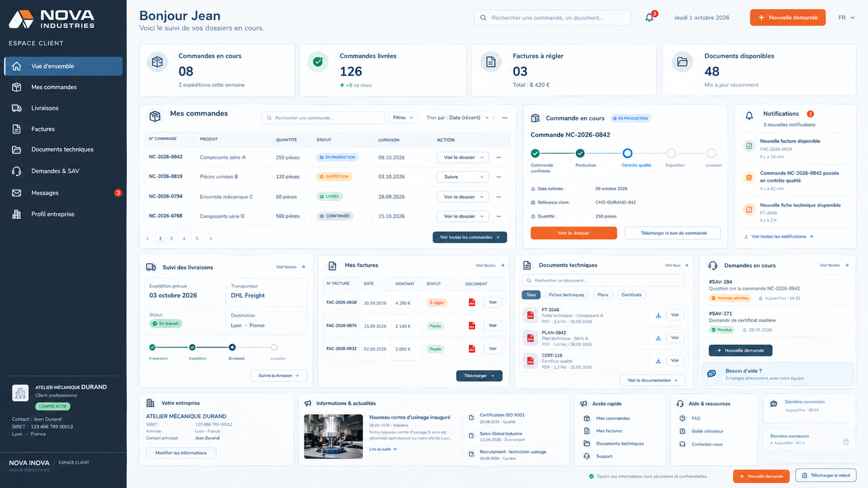Open the machining centre news thumbnail
This screenshot has width=868, height=488.
(333, 436)
